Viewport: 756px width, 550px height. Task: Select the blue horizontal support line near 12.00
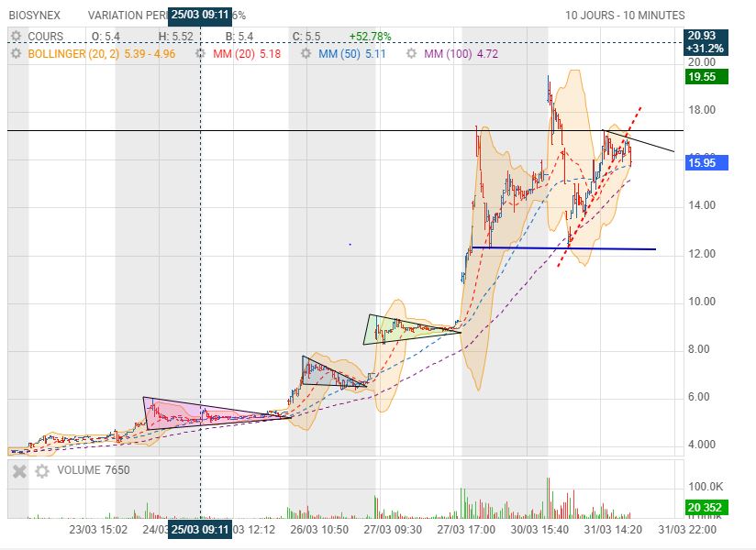click(x=563, y=248)
